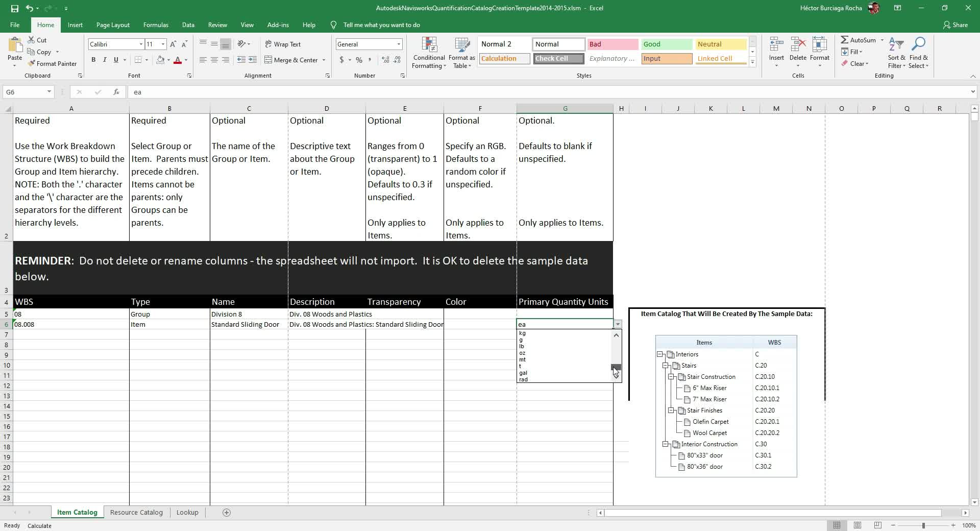The width and height of the screenshot is (980, 531).
Task: Click the Copy button
Action: [x=39, y=52]
